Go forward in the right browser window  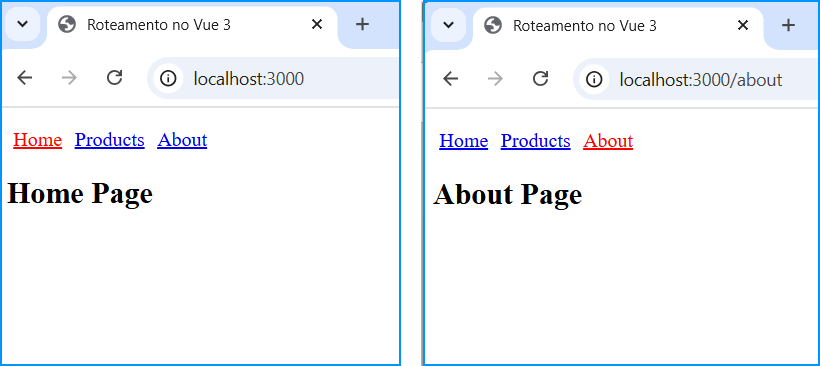[495, 79]
